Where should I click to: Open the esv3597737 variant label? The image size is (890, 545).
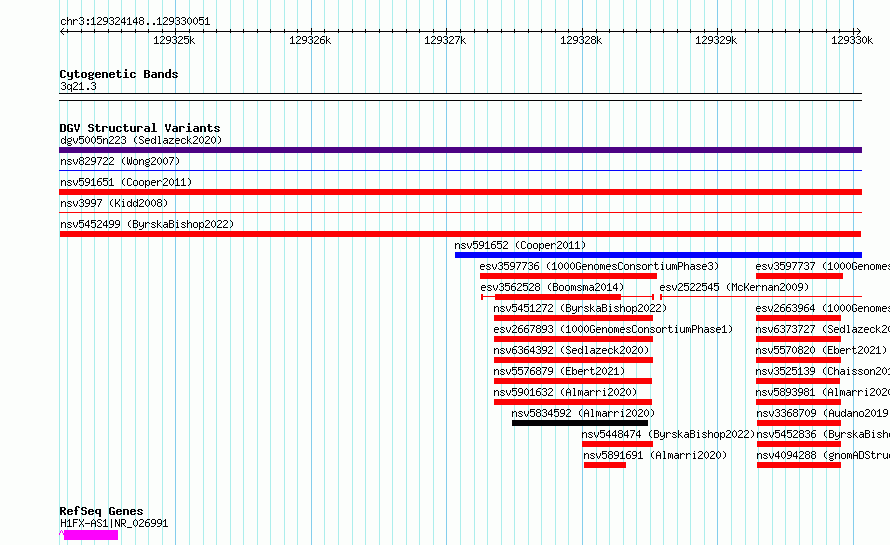tap(822, 266)
